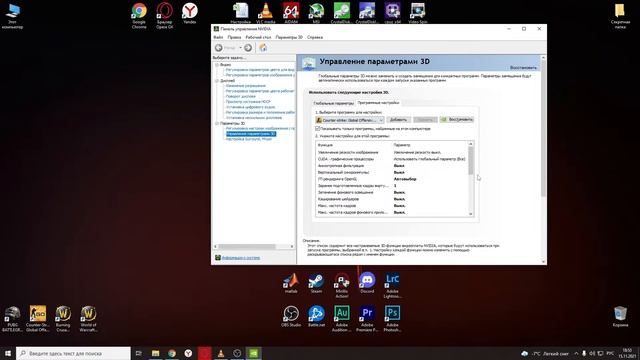Open the Справка menu

coord(315,37)
